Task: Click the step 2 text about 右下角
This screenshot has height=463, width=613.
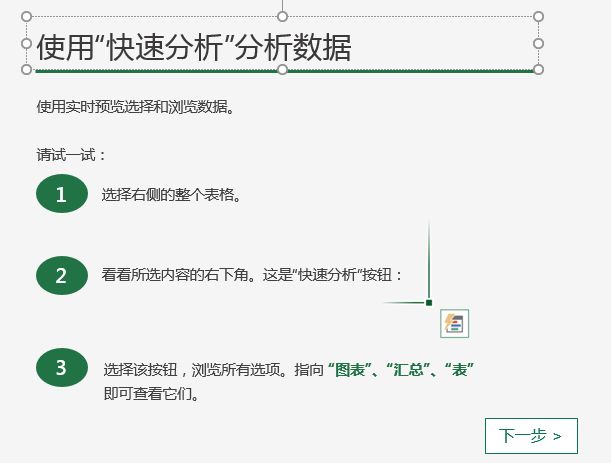Action: click(252, 275)
